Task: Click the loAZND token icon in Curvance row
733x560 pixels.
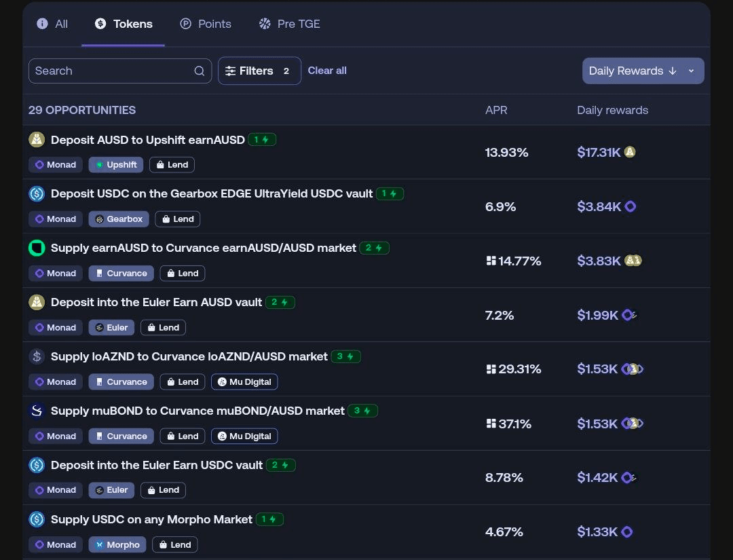Action: point(37,356)
